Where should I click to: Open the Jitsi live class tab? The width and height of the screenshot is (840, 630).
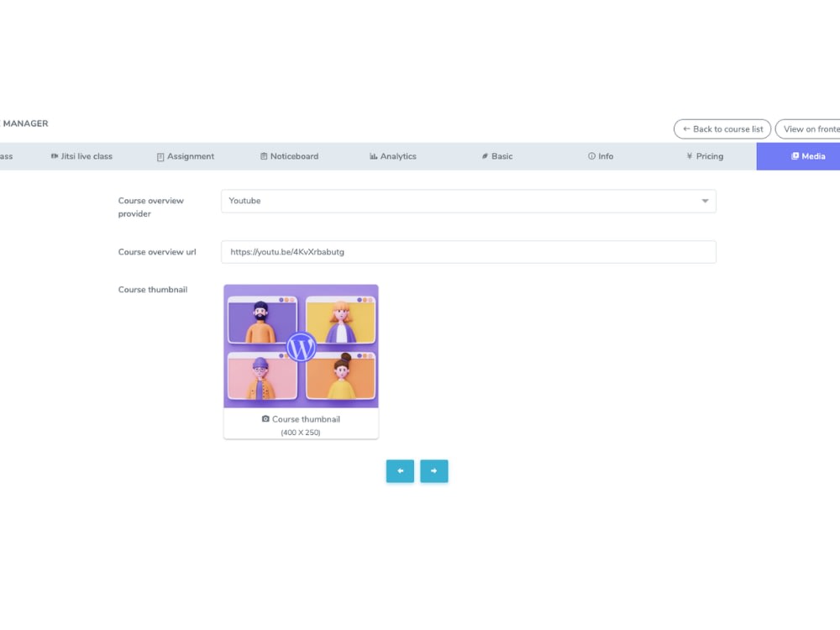(81, 156)
